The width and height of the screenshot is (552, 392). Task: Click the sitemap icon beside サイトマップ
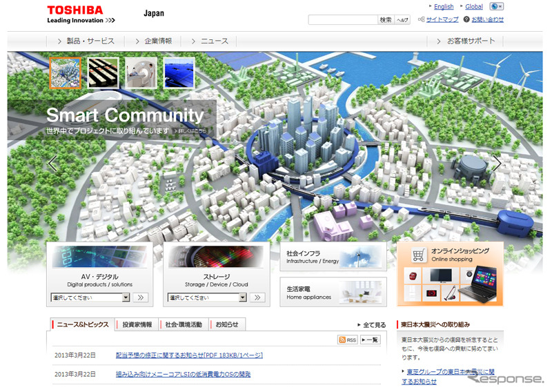[421, 19]
